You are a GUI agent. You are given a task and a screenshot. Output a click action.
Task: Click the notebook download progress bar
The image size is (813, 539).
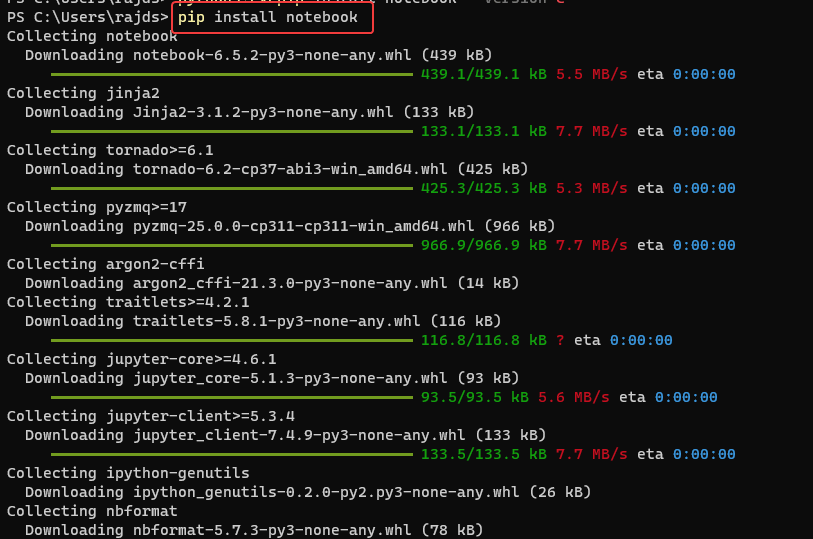click(x=232, y=75)
